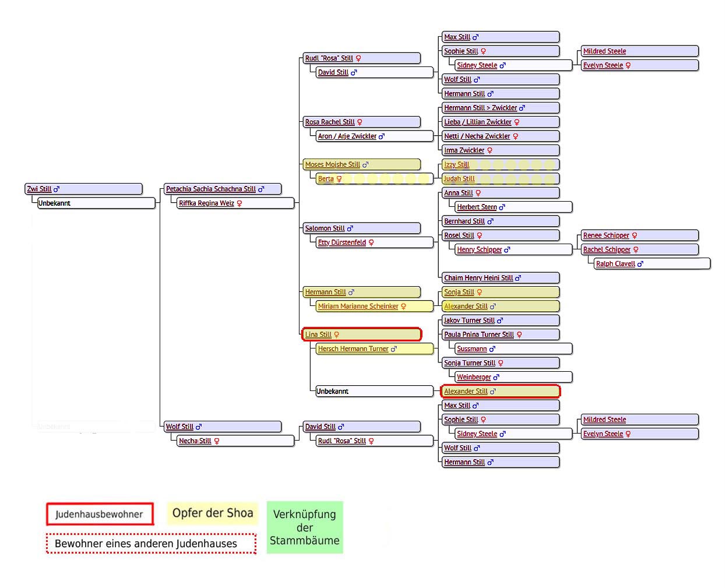Screen dimensions: 726x588
Task: Click the green Verknüpfung der Stammbäume swatch
Action: (305, 527)
